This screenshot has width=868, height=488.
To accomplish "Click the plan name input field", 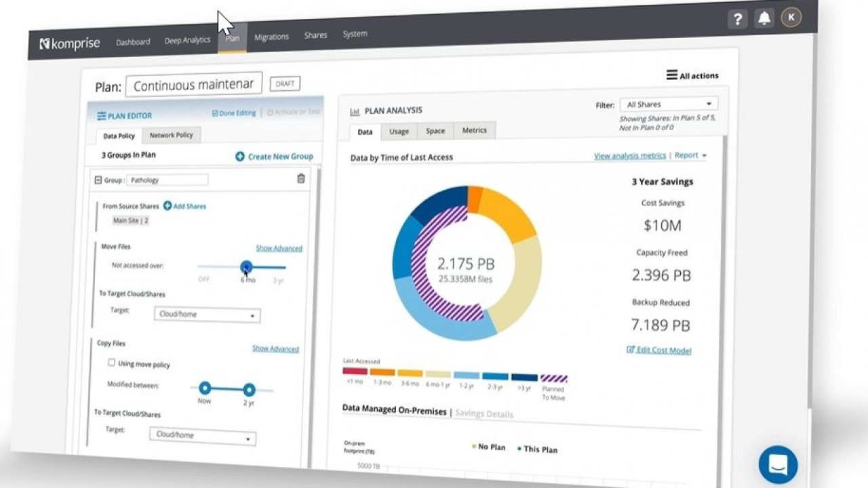I will click(194, 85).
